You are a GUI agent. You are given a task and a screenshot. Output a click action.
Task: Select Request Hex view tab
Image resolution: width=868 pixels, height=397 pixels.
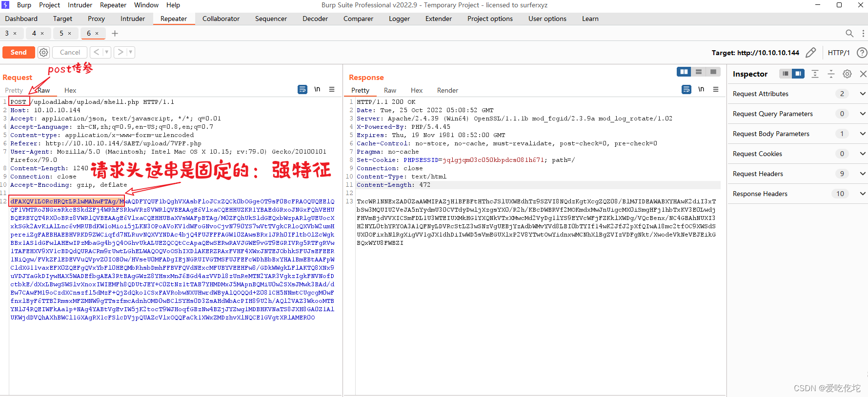(x=70, y=90)
